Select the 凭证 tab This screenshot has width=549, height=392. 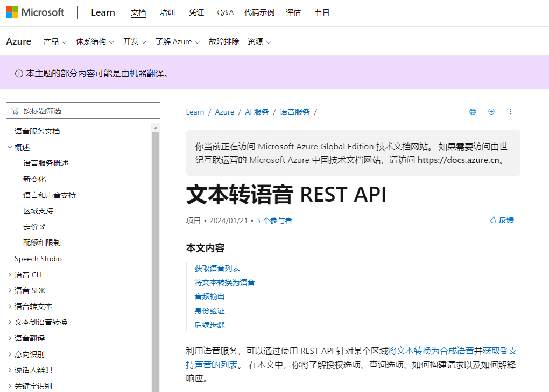pyautogui.click(x=196, y=12)
